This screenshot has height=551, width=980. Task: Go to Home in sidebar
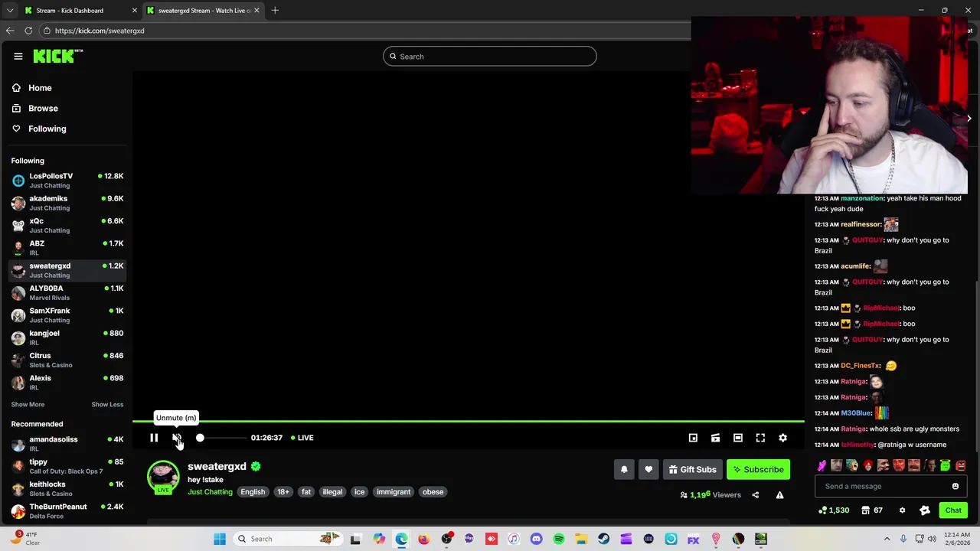click(40, 88)
